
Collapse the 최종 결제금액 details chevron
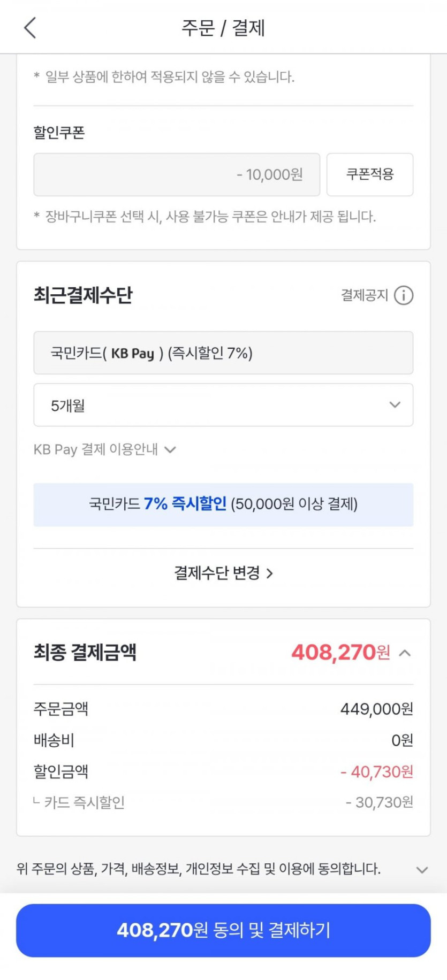(x=405, y=653)
